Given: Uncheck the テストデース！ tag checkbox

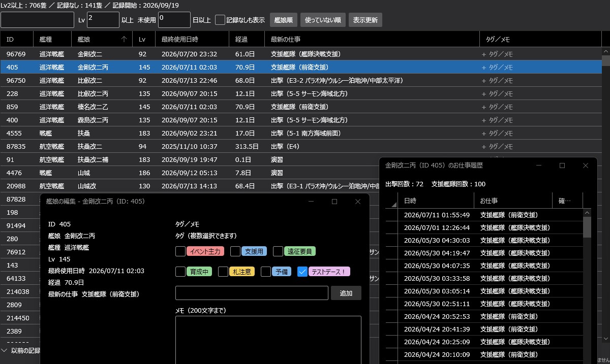Looking at the screenshot, I should 302,272.
